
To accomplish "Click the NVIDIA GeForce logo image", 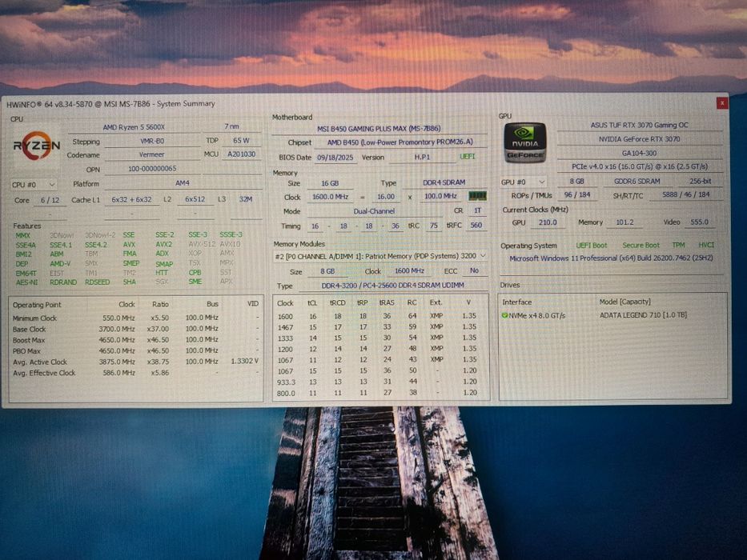I will (525, 142).
